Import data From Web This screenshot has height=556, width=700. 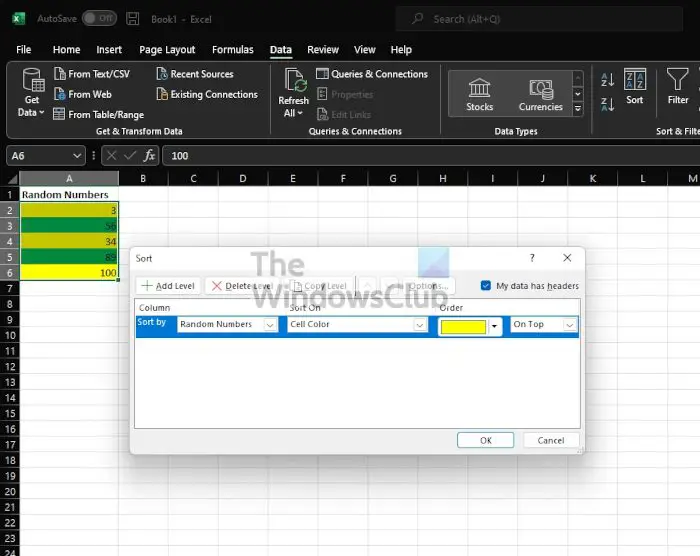(83, 94)
